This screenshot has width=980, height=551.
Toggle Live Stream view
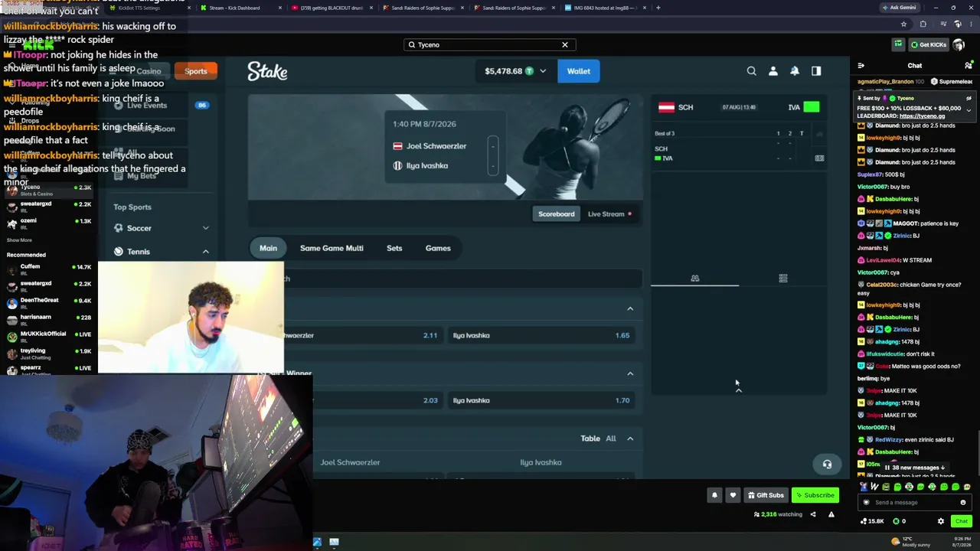point(609,214)
